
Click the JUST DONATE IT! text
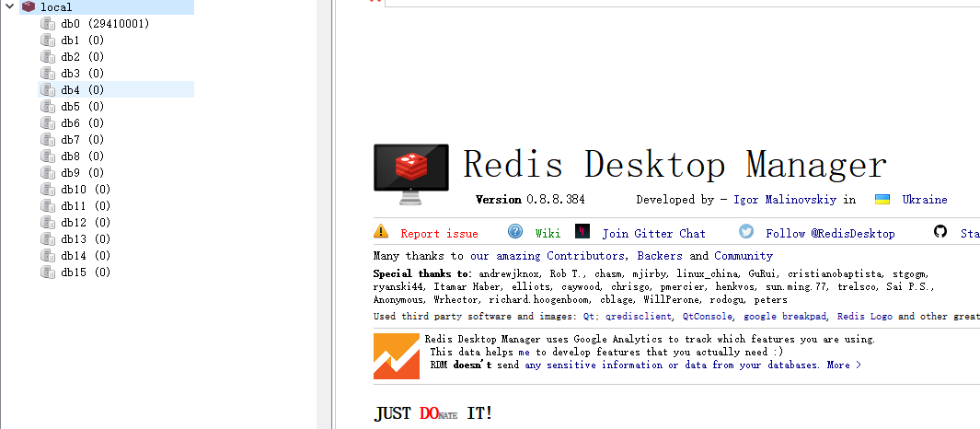tap(433, 413)
